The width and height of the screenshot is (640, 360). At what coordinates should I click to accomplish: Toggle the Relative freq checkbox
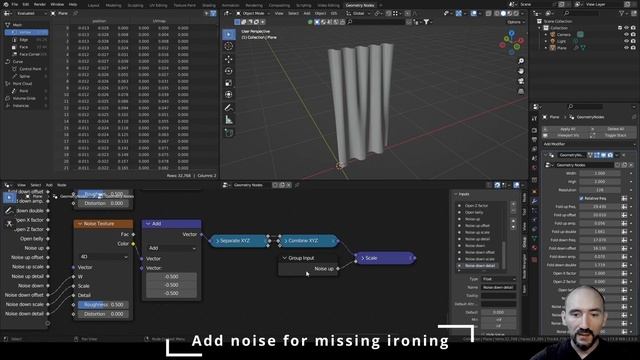point(581,198)
